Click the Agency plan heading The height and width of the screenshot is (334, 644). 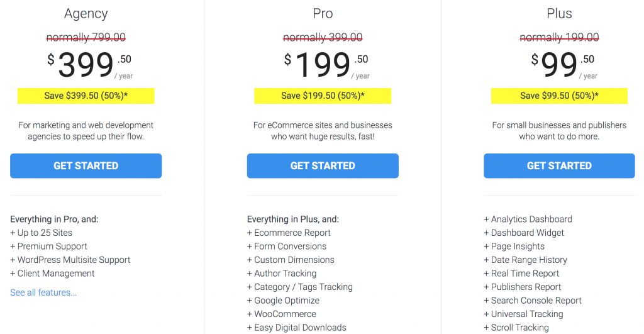pyautogui.click(x=86, y=14)
